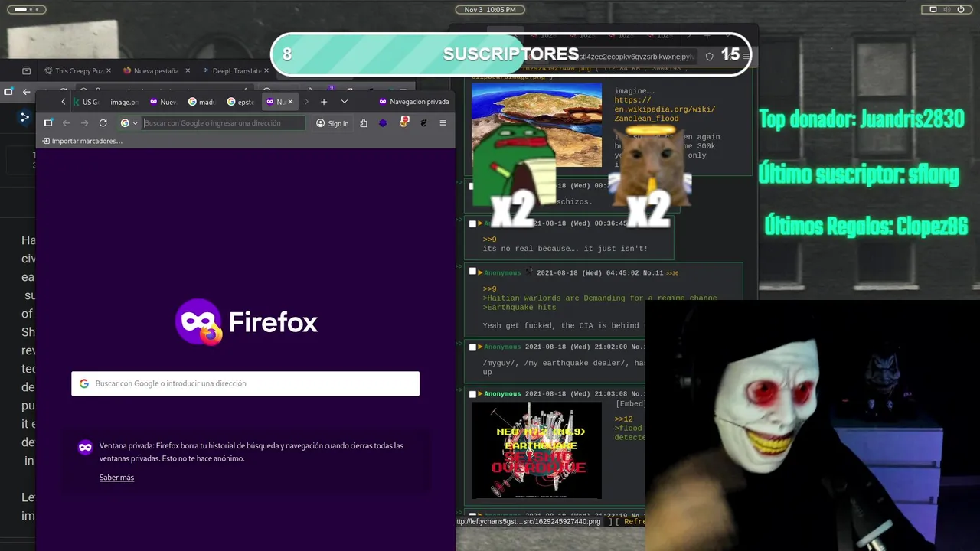Close the active private Nu tab
Image resolution: width=980 pixels, height=551 pixels.
click(290, 102)
